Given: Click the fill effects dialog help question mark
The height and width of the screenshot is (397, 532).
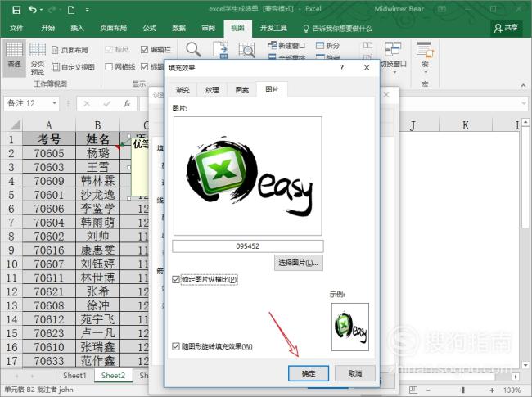Looking at the screenshot, I should tap(341, 68).
